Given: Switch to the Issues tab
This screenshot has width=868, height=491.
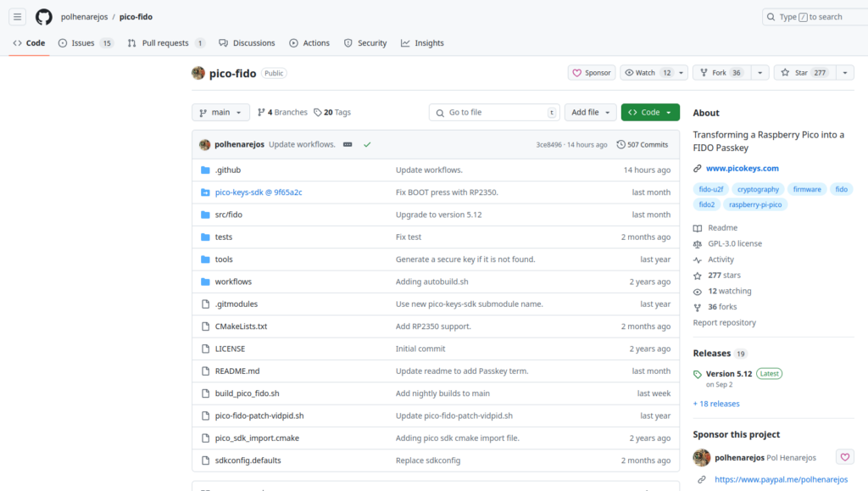Looking at the screenshot, I should click(86, 42).
